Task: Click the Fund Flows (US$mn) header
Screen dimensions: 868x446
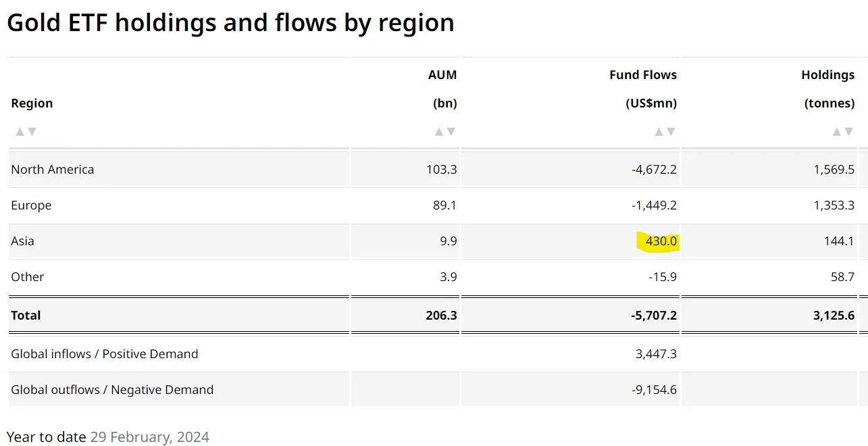Action: [643, 89]
